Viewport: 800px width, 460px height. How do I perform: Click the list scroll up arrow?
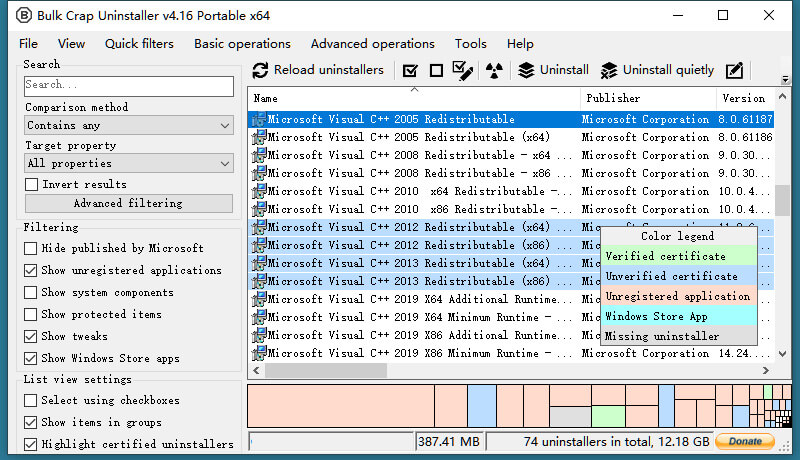782,96
